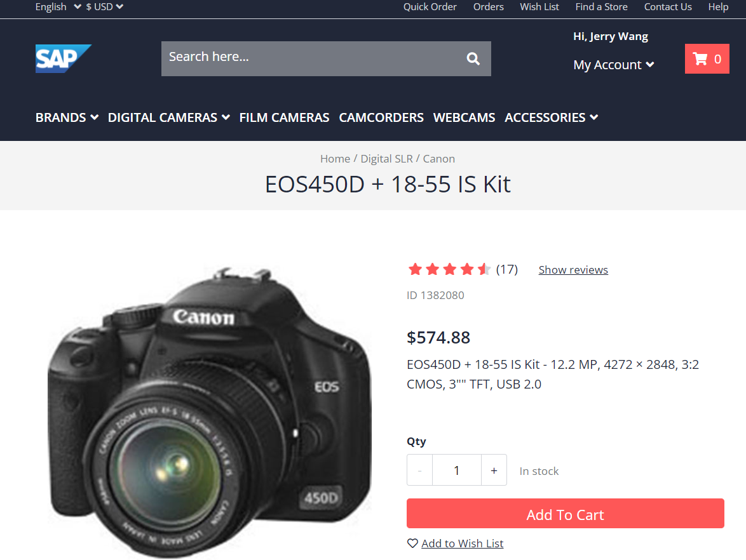The image size is (746, 560).
Task: Click the EOS450D + 18-55 IS Kit title
Action: tap(387, 185)
